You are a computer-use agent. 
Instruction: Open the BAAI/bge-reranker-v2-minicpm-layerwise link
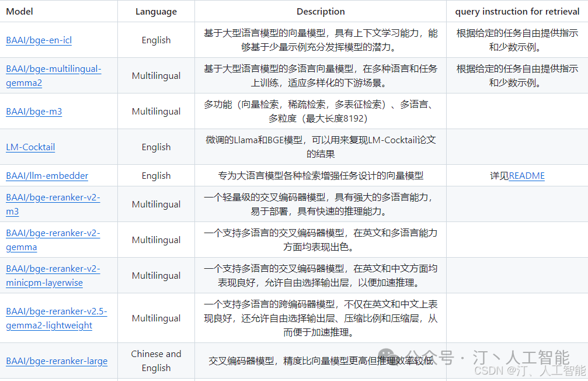pyautogui.click(x=53, y=275)
